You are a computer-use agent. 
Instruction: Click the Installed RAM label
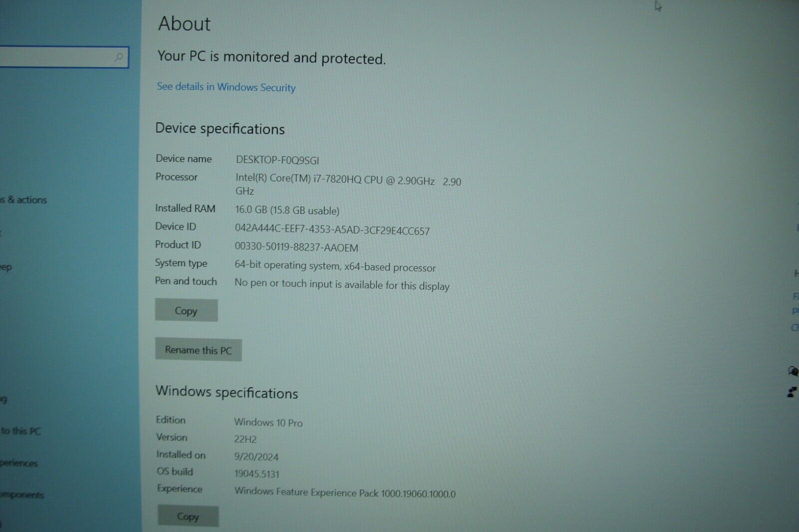(x=185, y=208)
